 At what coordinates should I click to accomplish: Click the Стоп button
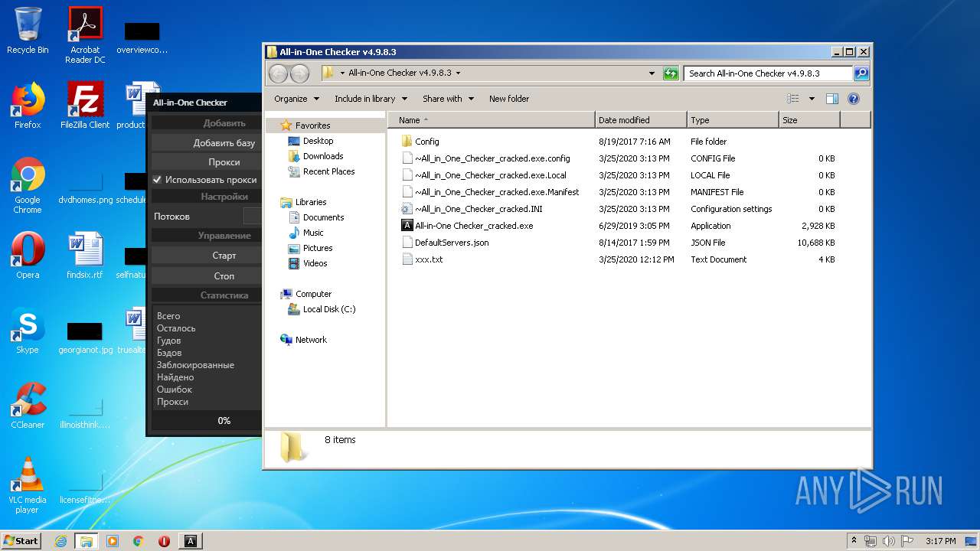click(207, 276)
